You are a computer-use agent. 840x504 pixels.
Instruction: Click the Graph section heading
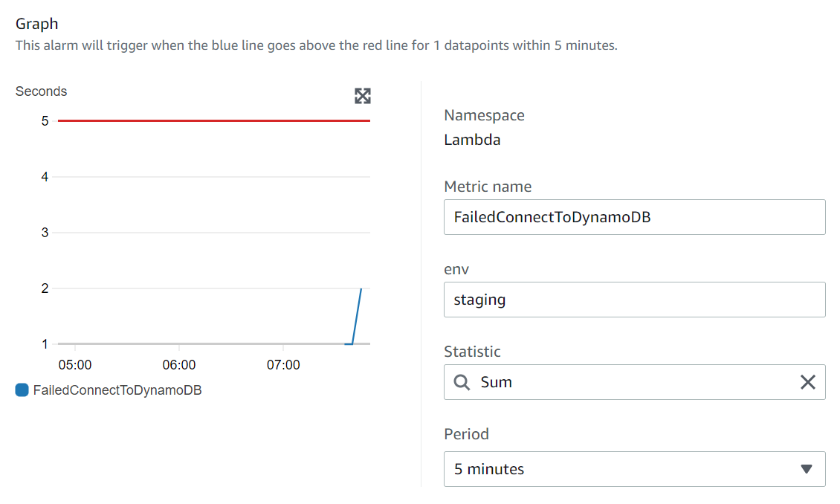[x=37, y=23]
